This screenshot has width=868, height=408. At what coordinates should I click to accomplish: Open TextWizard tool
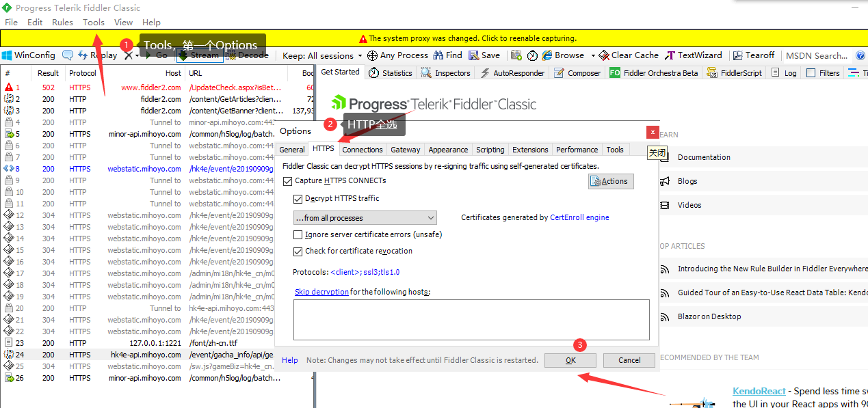click(694, 55)
